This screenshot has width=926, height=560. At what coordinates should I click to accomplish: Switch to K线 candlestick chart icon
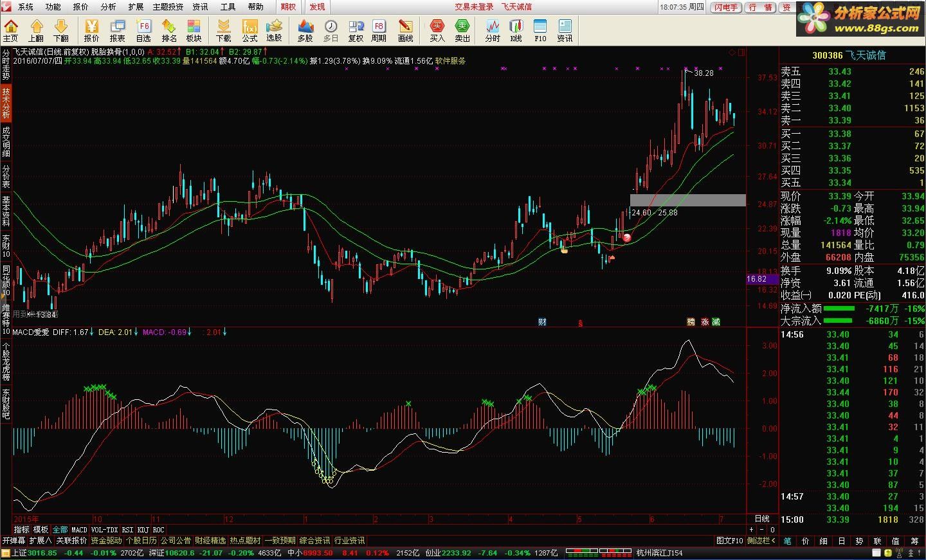coord(516,30)
